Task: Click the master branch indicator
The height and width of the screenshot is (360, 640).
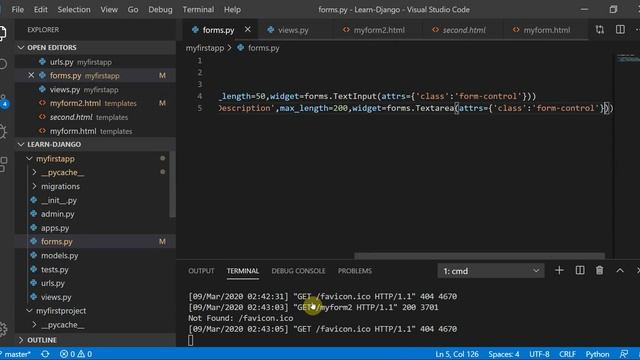Action: point(16,354)
